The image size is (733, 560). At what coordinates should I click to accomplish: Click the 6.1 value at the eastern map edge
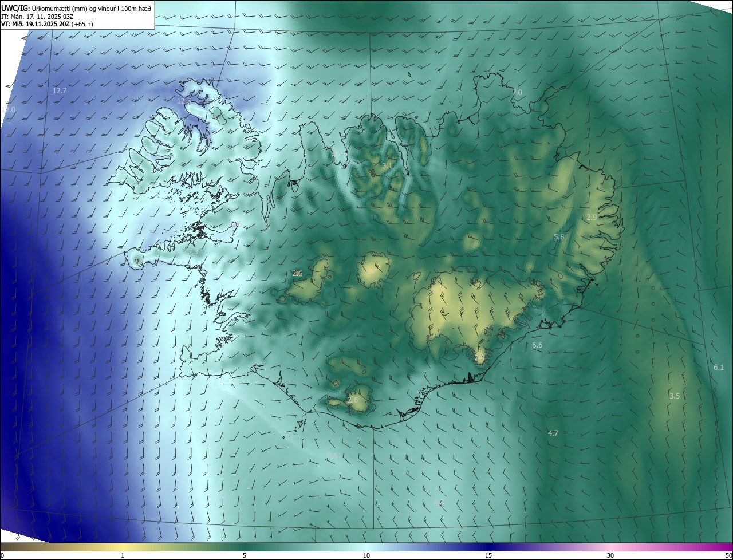[719, 367]
